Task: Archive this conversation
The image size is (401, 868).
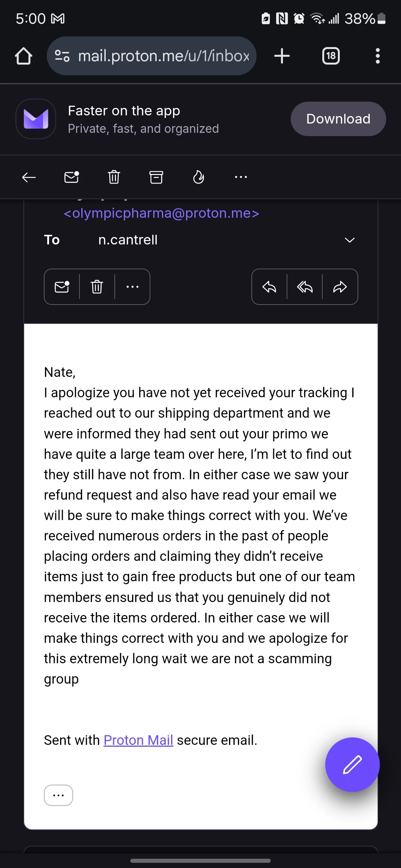Action: [156, 177]
